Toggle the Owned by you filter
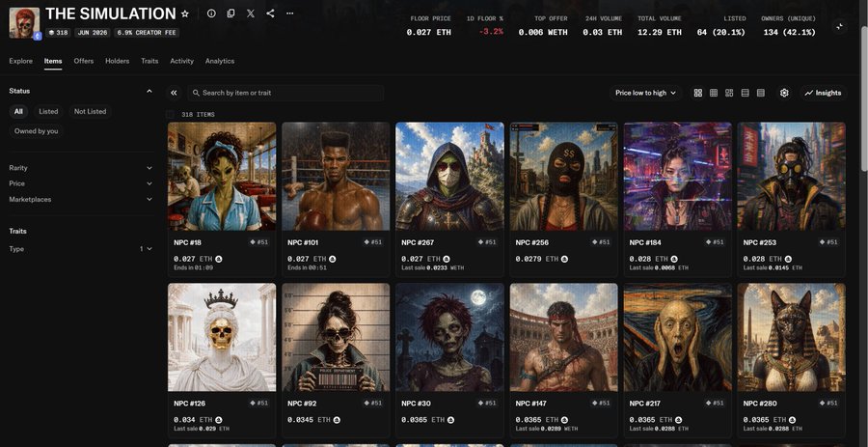The height and width of the screenshot is (447, 868). pyautogui.click(x=36, y=131)
